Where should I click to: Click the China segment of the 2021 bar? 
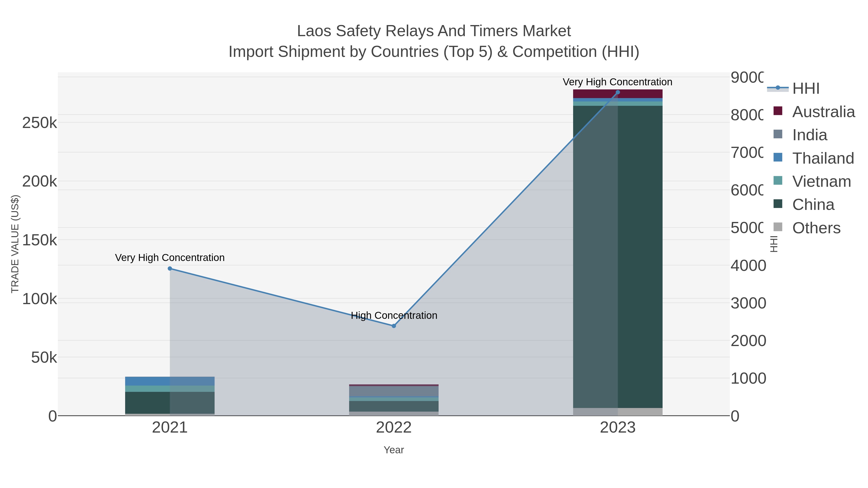pos(170,403)
